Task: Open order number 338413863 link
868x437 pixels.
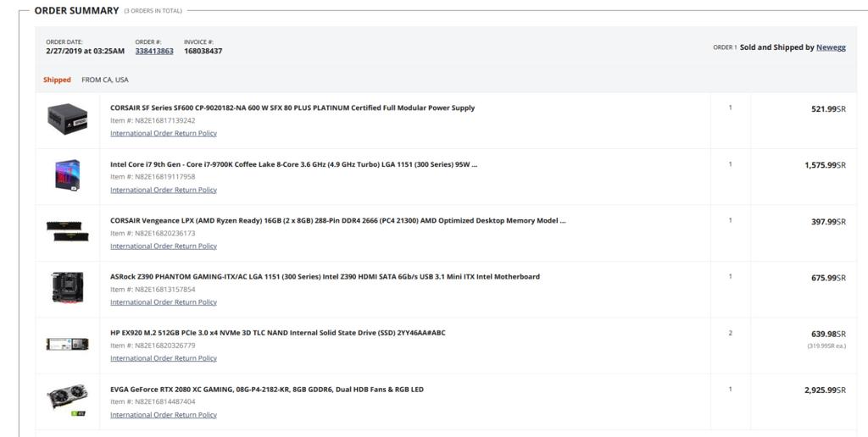Action: pyautogui.click(x=154, y=51)
